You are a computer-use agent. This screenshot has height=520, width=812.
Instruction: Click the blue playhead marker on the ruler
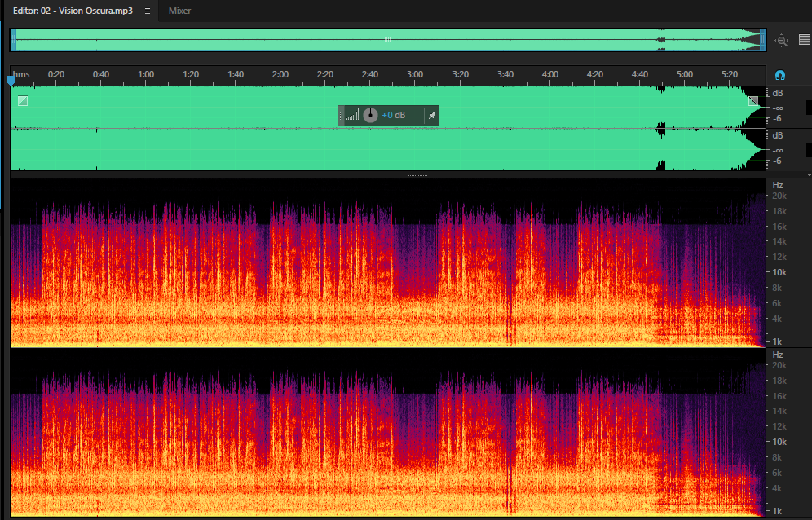click(11, 80)
